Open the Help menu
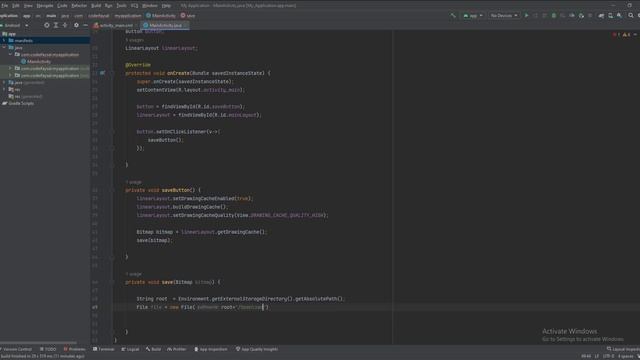 click(166, 6)
